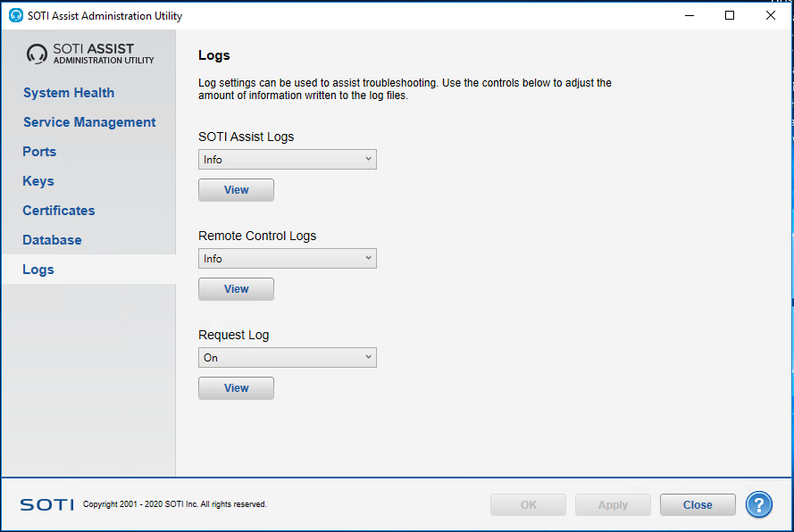Image resolution: width=794 pixels, height=532 pixels.
Task: View the Request Log
Action: (236, 388)
